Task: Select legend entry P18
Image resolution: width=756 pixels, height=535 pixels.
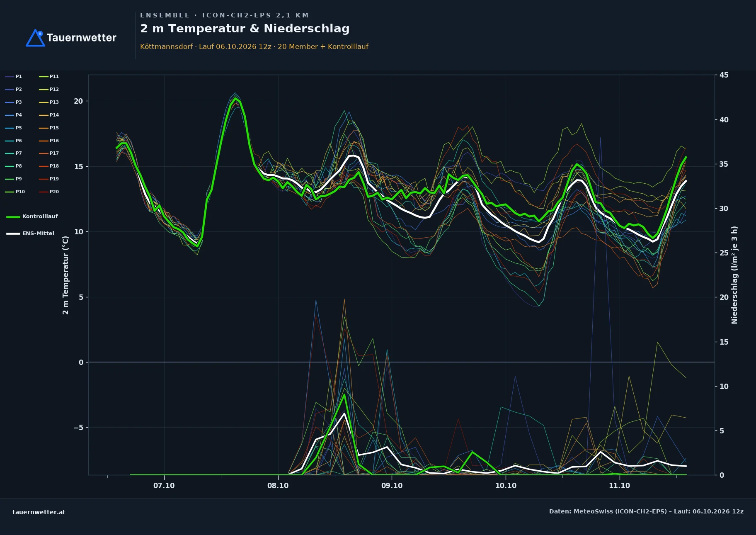Action: coord(49,166)
